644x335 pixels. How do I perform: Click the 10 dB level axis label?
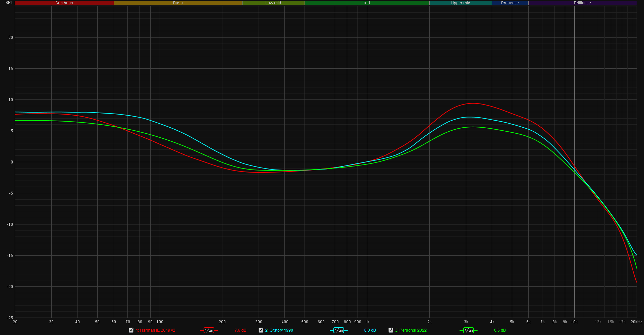click(x=11, y=100)
